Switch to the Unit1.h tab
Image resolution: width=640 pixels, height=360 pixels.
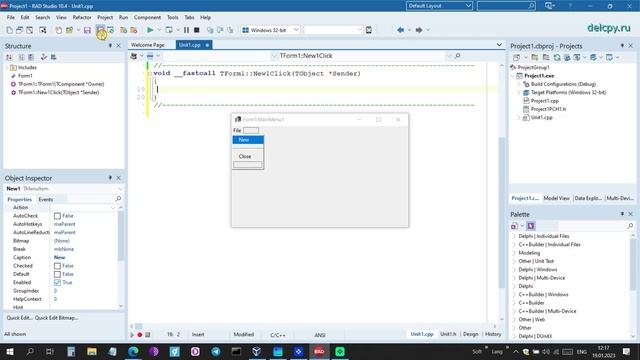(x=448, y=334)
